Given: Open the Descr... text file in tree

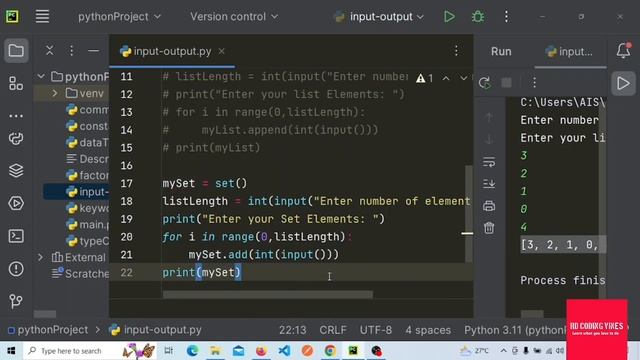Looking at the screenshot, I should pyautogui.click(x=88, y=159).
